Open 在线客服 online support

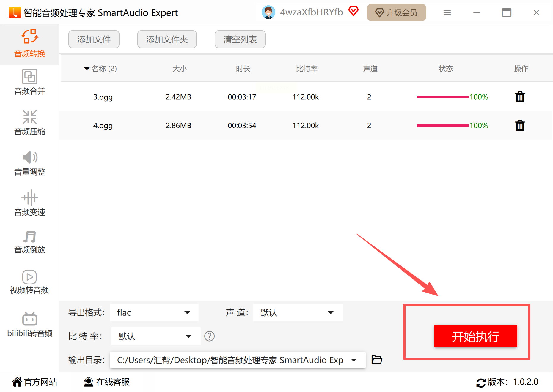click(x=107, y=382)
